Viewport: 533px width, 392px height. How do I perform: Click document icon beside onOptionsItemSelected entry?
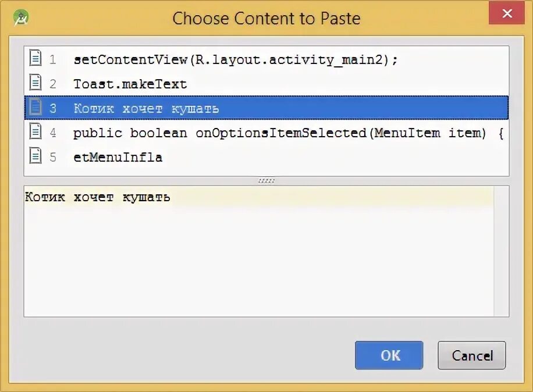click(x=36, y=132)
